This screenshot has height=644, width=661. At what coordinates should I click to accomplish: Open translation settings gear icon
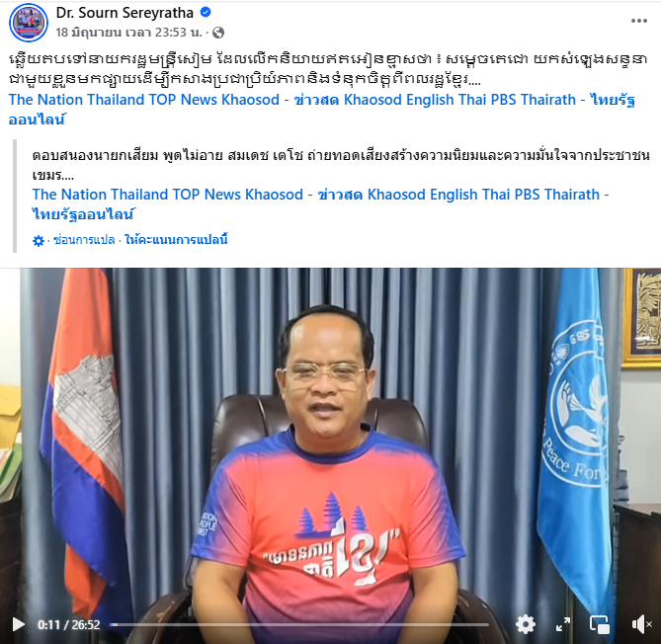click(39, 241)
